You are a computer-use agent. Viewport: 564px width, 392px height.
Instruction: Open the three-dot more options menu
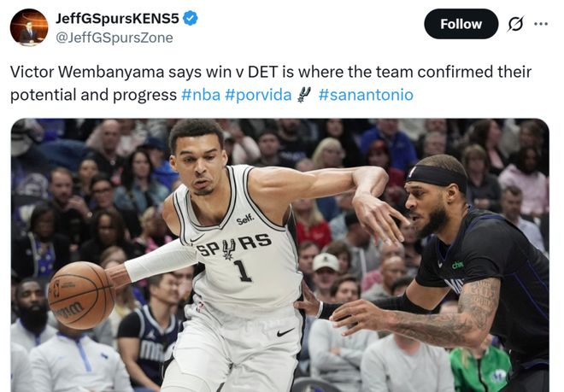coord(541,24)
